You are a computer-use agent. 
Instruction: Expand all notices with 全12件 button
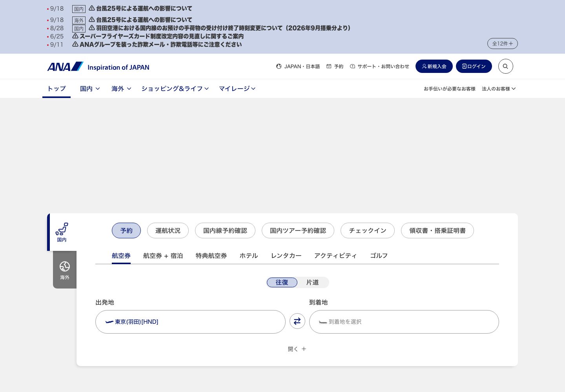503,44
